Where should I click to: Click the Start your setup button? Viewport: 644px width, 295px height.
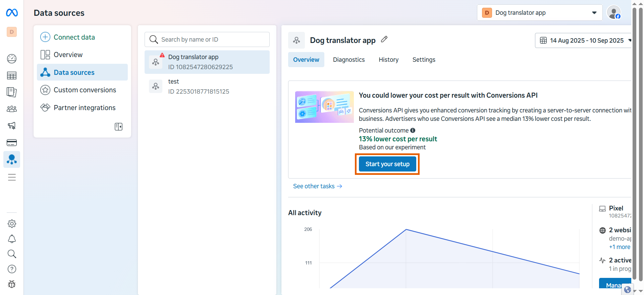pyautogui.click(x=387, y=164)
